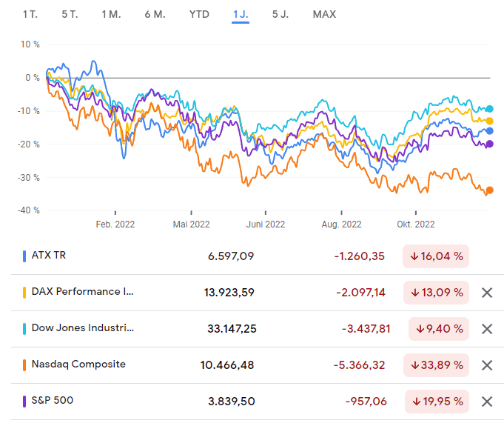Click the S&P 500 purple color marker
Screen dimensions: 504x426
point(24,402)
